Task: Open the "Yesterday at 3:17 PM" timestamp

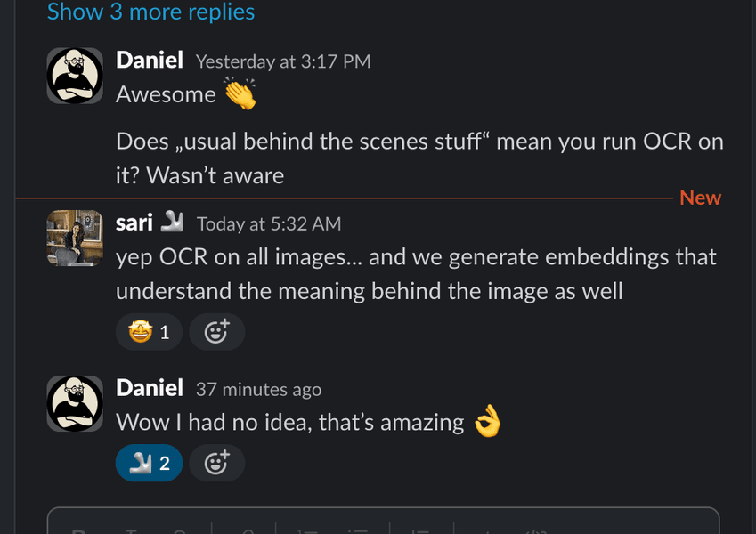Action: point(283,61)
